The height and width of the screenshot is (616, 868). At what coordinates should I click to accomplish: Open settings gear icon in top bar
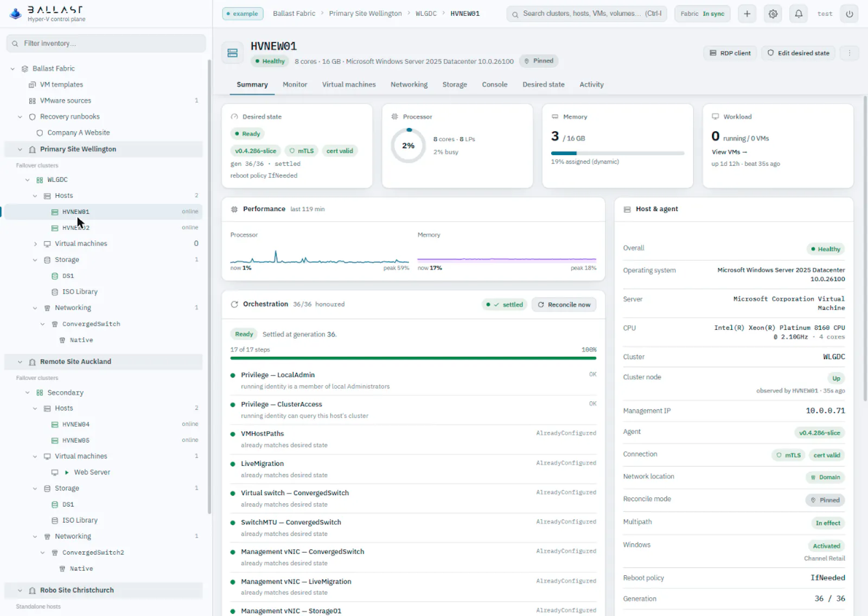(x=773, y=14)
